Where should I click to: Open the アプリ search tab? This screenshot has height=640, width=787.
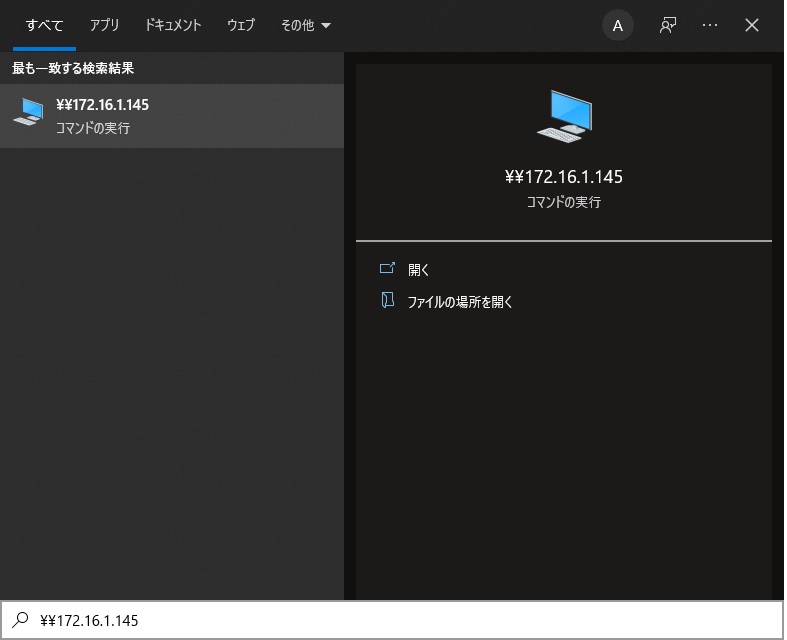[x=104, y=25]
